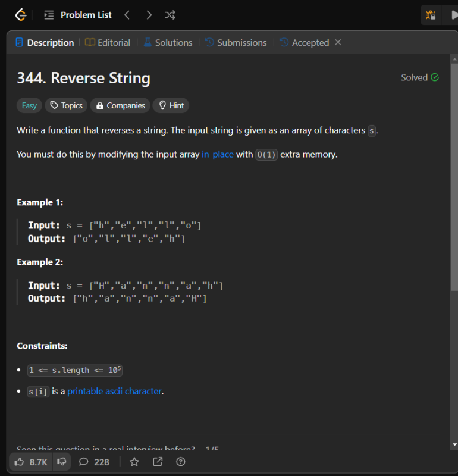Share problem via external link icon
This screenshot has height=476, width=458.
pos(158,462)
